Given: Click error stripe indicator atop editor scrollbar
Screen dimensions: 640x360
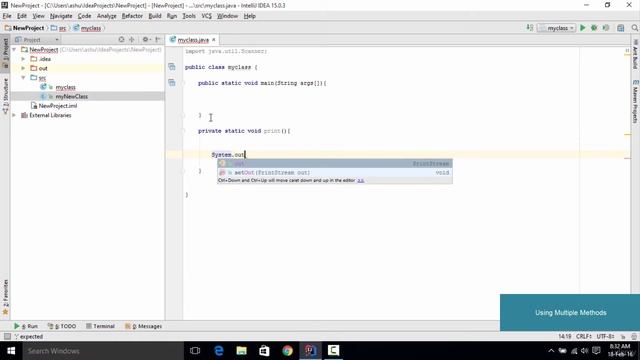Looking at the screenshot, I should click(627, 51).
